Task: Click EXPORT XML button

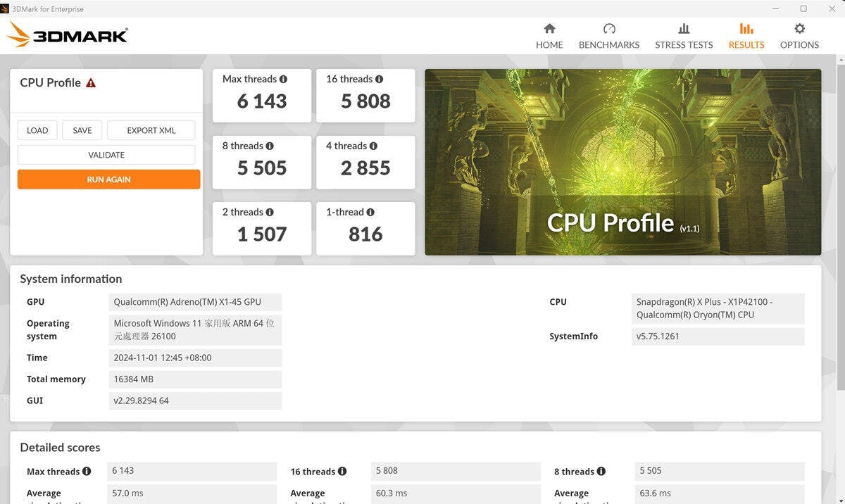Action: [x=151, y=130]
